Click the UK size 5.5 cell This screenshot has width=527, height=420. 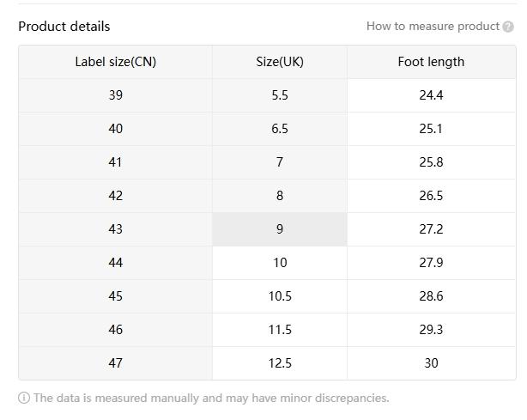280,95
